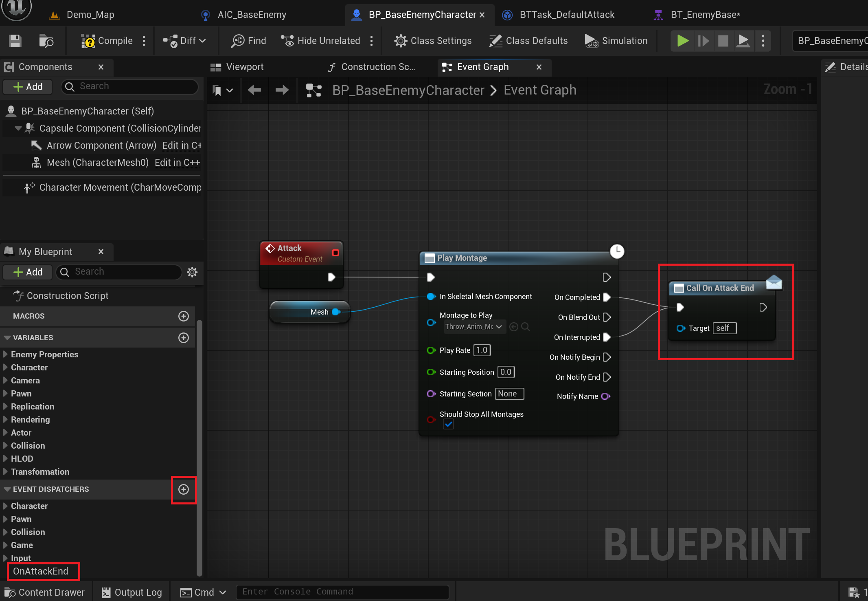Open the Montage to Play dropdown
This screenshot has width=868, height=601.
(x=475, y=327)
